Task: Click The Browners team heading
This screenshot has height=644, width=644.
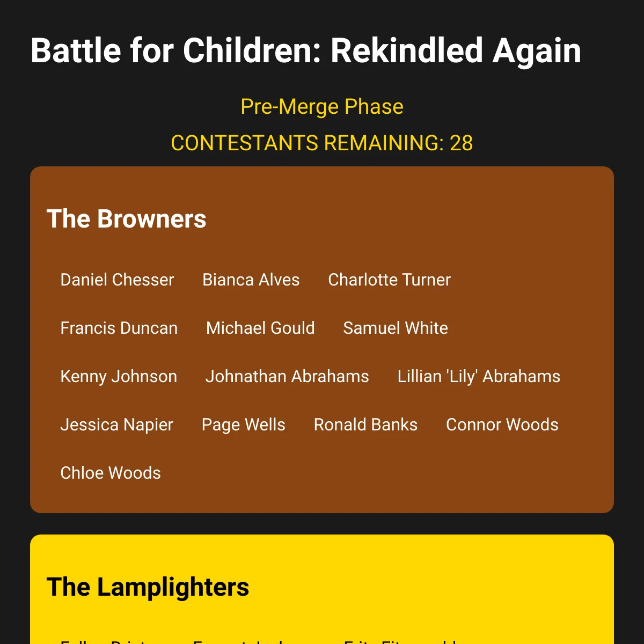Action: click(x=127, y=219)
